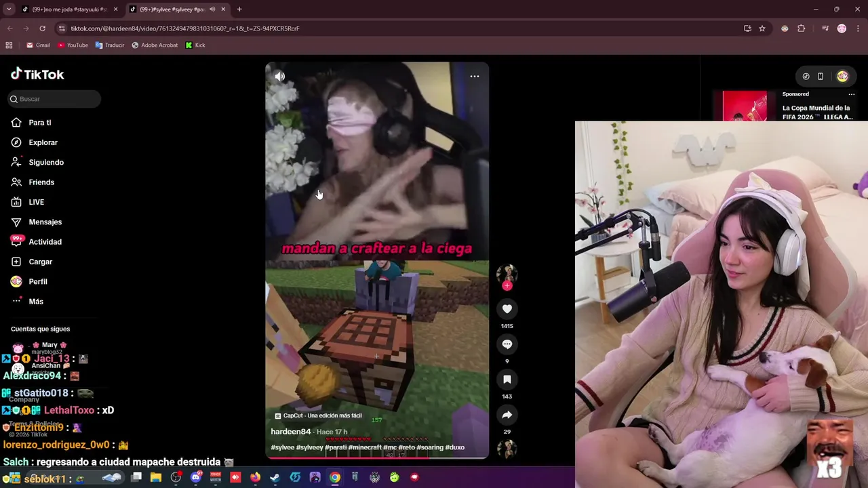Open FIFA 2026 sponsored ad thumbnail
868x488 pixels.
point(745,106)
